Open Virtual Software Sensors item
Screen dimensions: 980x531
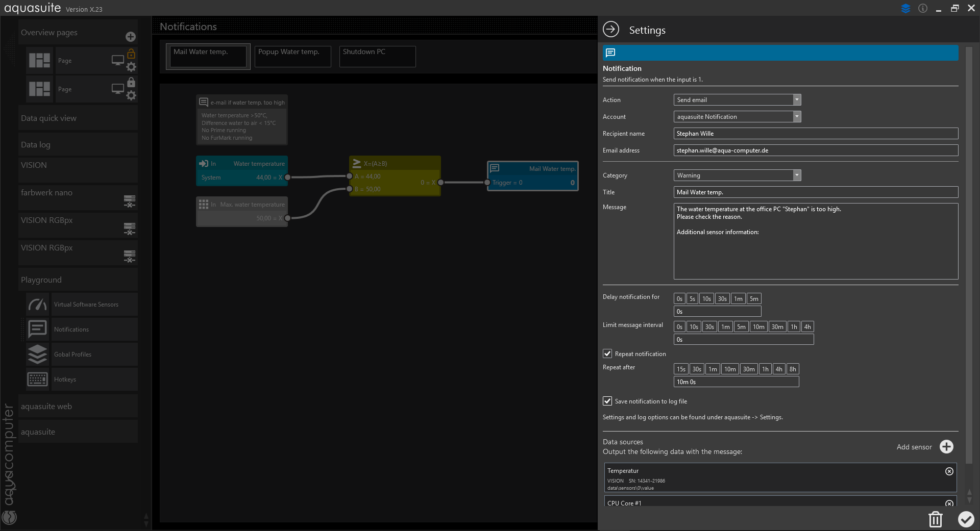tap(94, 304)
